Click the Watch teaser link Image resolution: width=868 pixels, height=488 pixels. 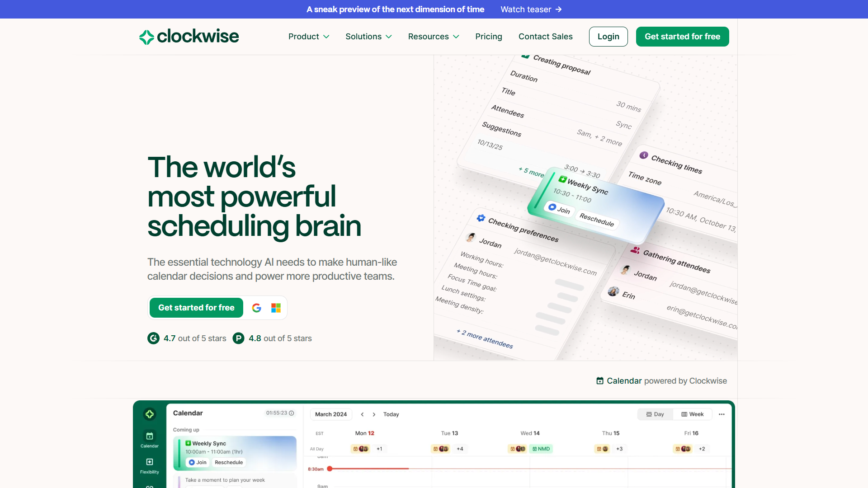click(x=531, y=9)
